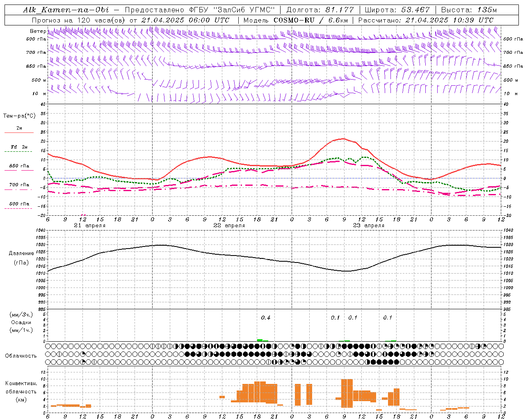Click the latitude value 'Широта: 53.467'

click(397, 10)
